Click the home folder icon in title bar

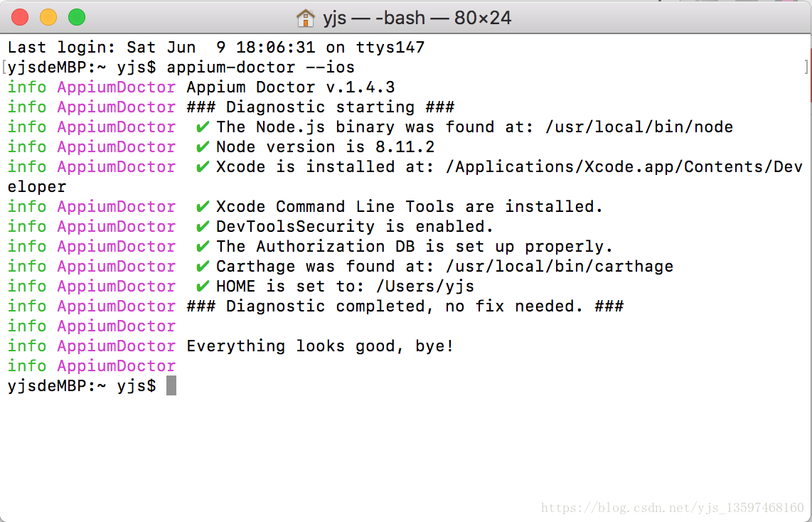tap(305, 17)
